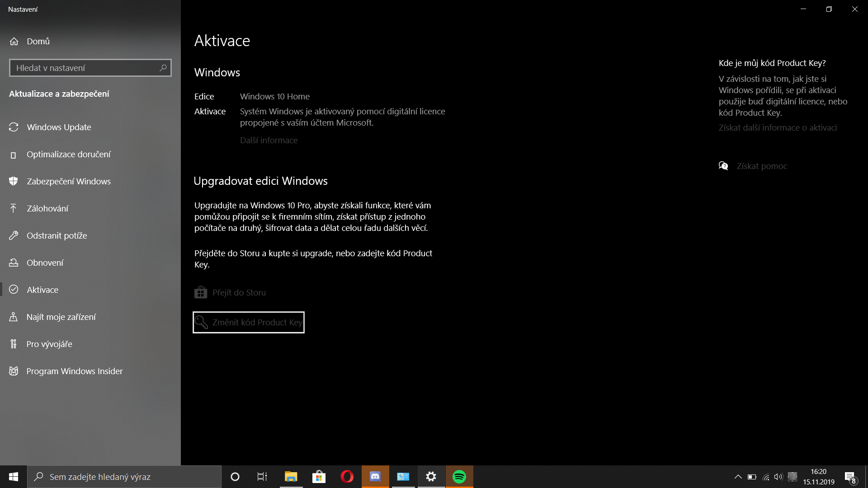Image resolution: width=868 pixels, height=488 pixels.
Task: Open the notification action center icon
Action: pos(850,477)
